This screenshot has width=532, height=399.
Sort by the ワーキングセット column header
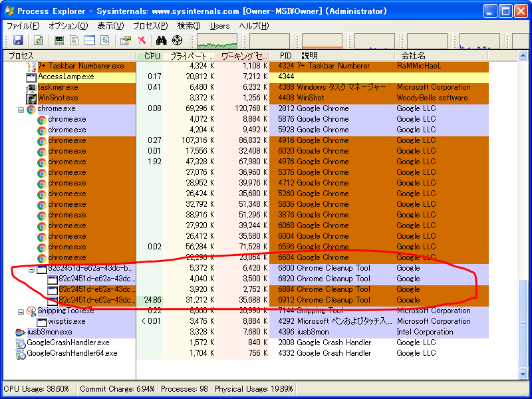242,56
